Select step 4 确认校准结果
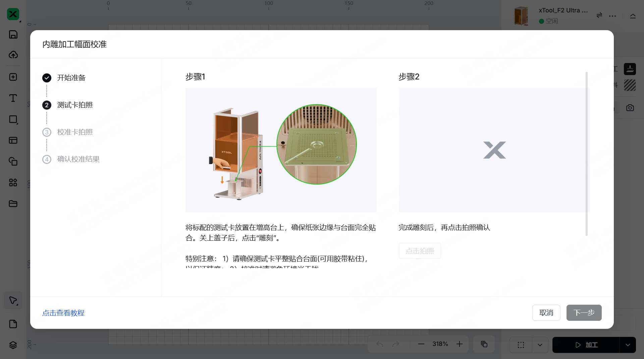Image resolution: width=644 pixels, height=359 pixels. point(78,159)
